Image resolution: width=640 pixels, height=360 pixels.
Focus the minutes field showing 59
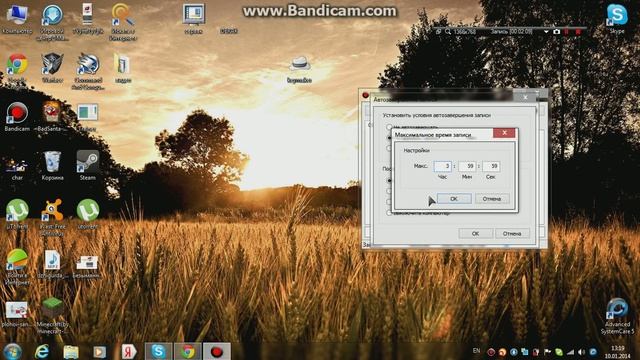tap(467, 166)
